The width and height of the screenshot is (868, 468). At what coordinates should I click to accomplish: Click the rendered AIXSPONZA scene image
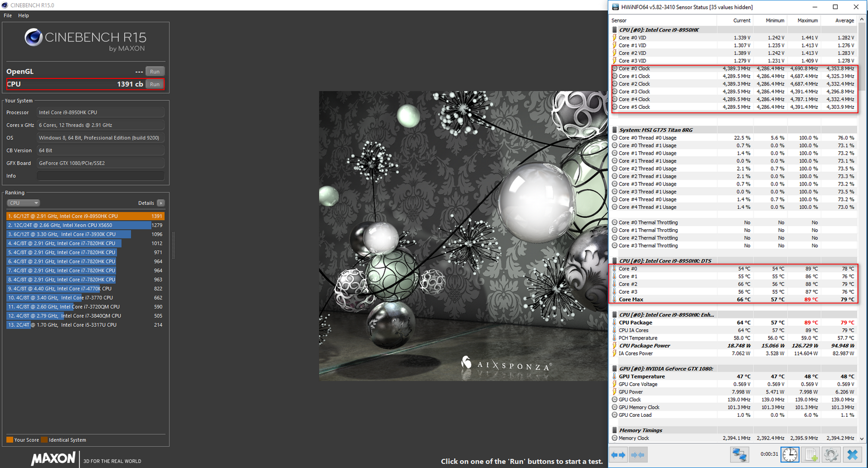click(x=463, y=236)
